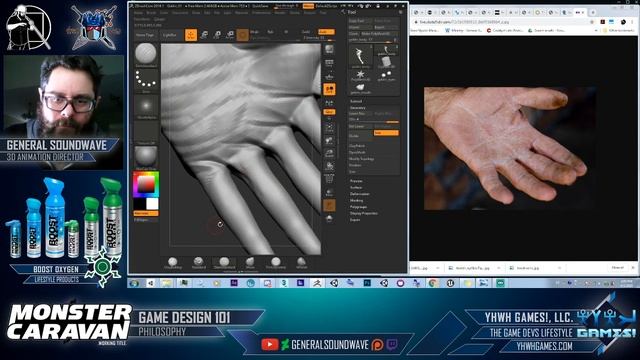This screenshot has width=640, height=360.
Task: Expand the Surface section
Action: [x=356, y=187]
